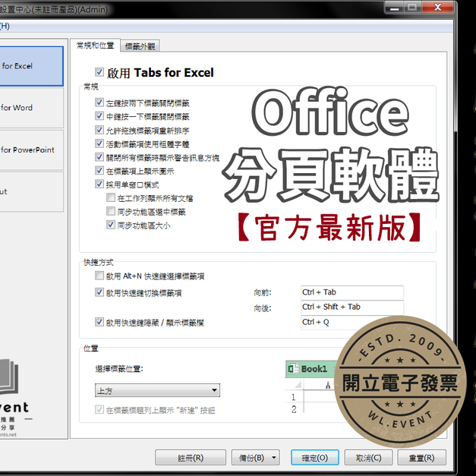The width and height of the screenshot is (476, 476).
Task: Enable 同步功能區選中標籤 checkbox
Action: (x=111, y=211)
